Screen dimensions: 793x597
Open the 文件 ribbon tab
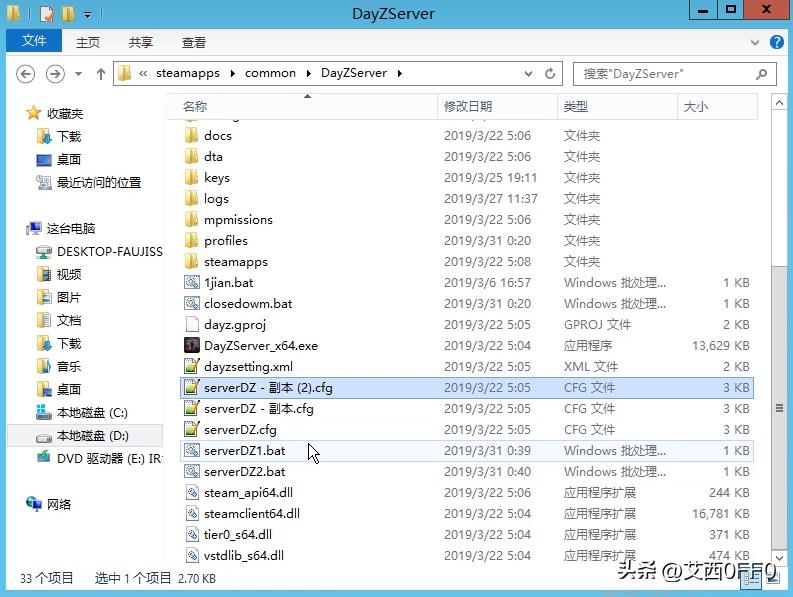pyautogui.click(x=34, y=41)
